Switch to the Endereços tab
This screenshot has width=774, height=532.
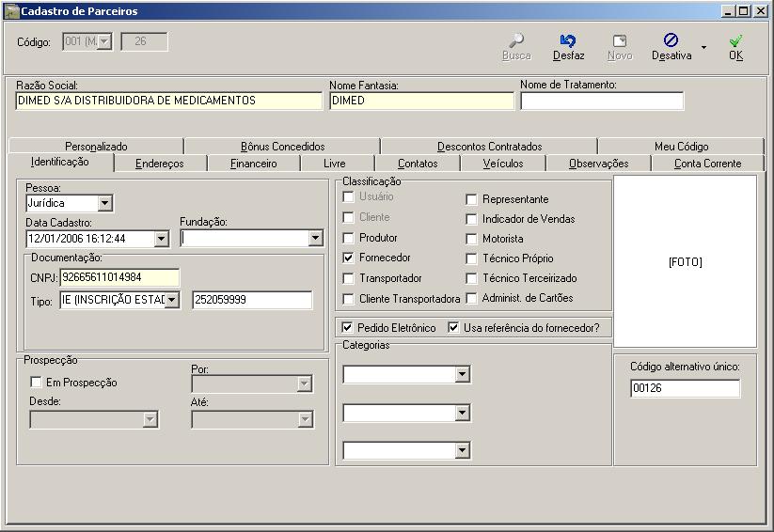point(160,164)
